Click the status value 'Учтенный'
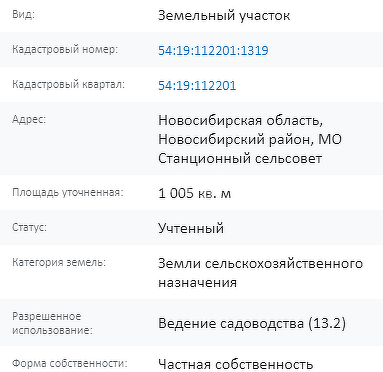Screen dimensions: 383x372 (191, 228)
